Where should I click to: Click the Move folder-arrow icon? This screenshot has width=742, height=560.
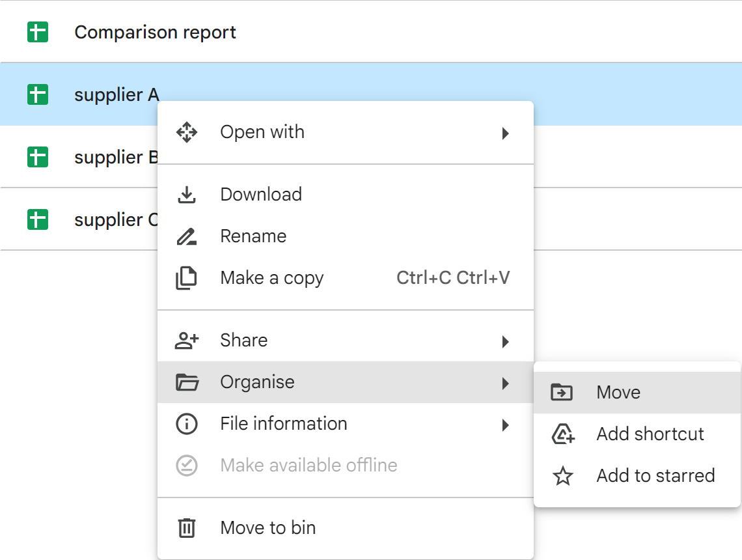[562, 393]
